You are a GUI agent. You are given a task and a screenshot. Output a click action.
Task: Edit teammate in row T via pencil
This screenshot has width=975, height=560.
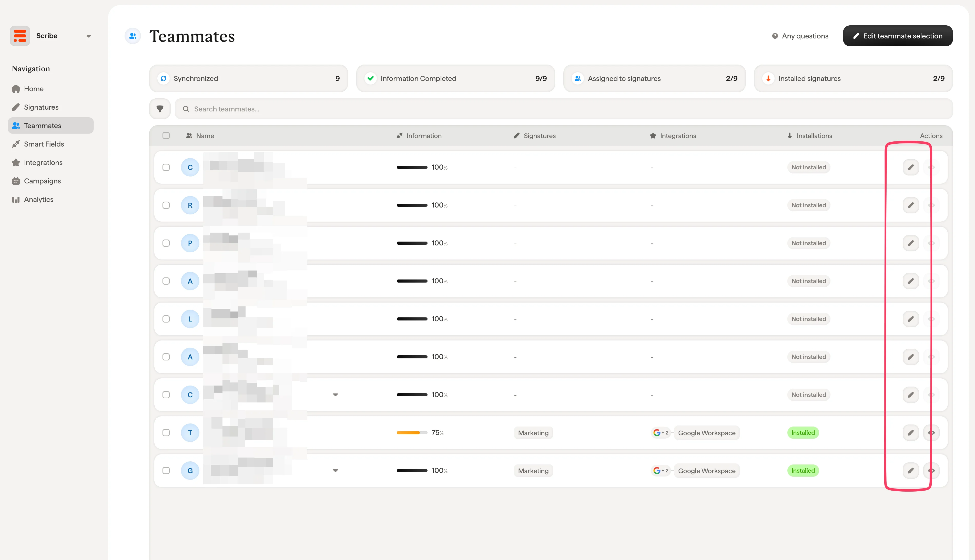[911, 433]
